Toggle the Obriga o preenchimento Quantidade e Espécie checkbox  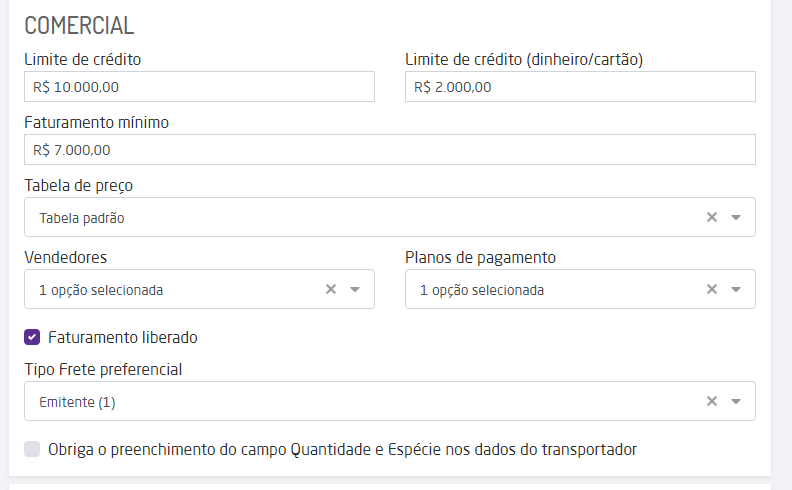[x=32, y=449]
